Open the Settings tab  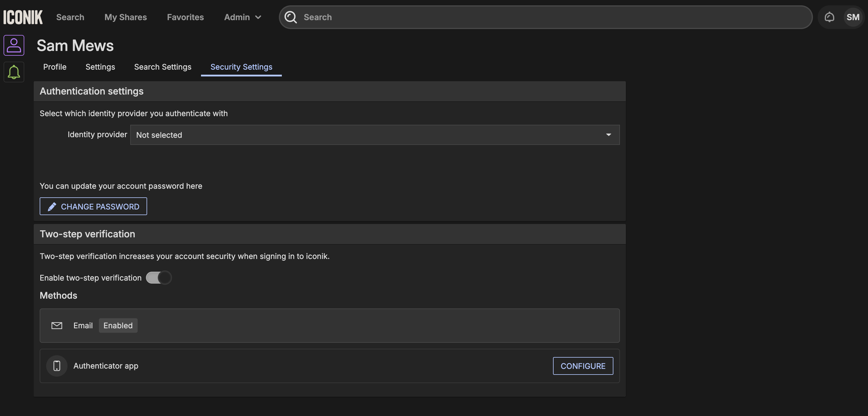click(x=100, y=67)
